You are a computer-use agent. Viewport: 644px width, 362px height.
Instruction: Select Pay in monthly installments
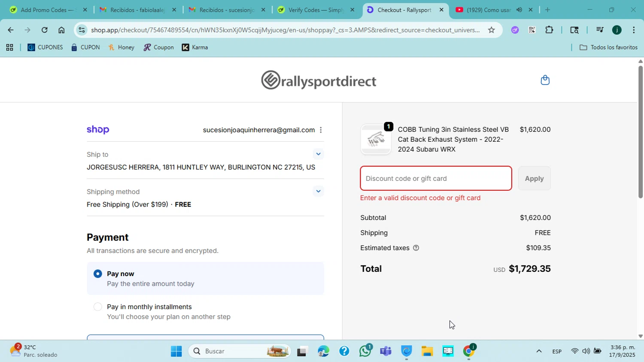[x=98, y=307]
